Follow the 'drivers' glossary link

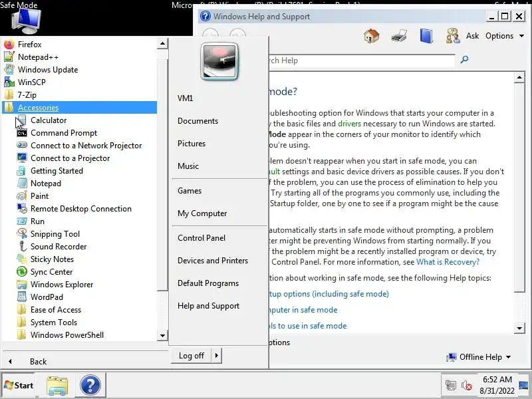[x=349, y=124]
